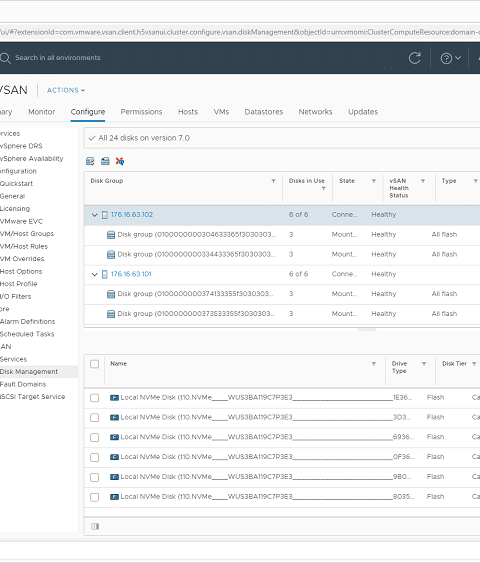Open the ACTIONS dropdown menu

pyautogui.click(x=66, y=90)
